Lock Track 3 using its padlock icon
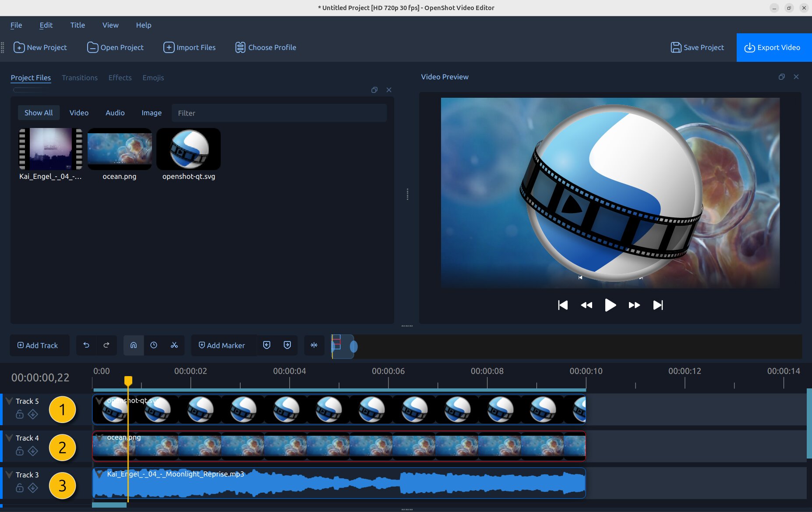The image size is (812, 512). tap(20, 487)
